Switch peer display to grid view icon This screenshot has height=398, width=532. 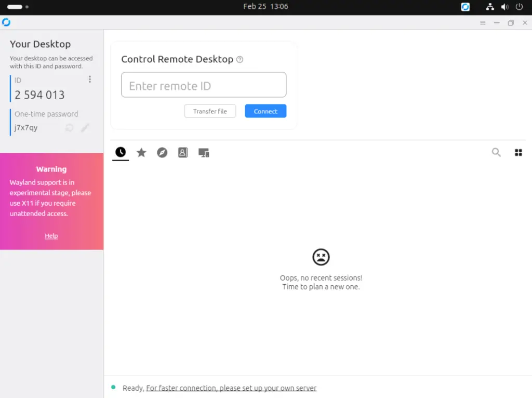click(518, 152)
